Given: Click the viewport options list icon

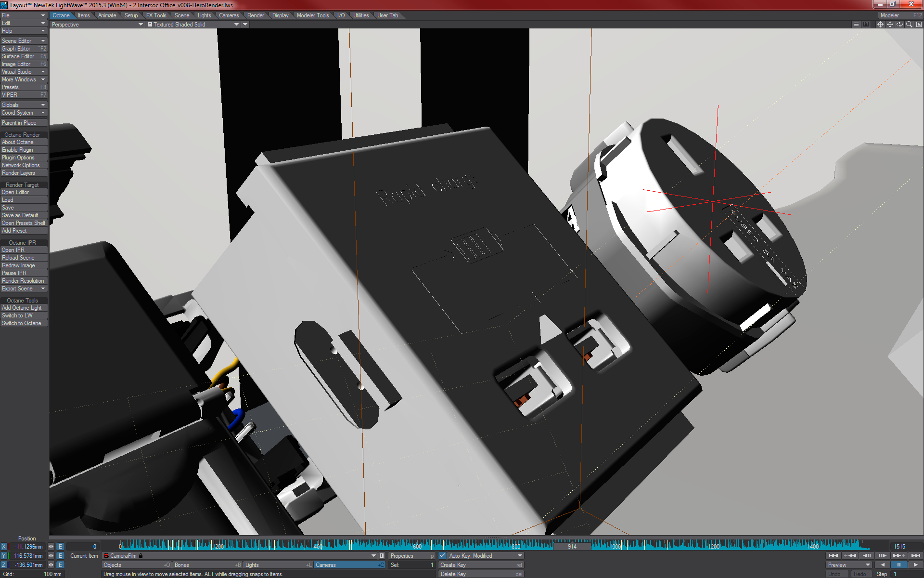Looking at the screenshot, I should (856, 25).
